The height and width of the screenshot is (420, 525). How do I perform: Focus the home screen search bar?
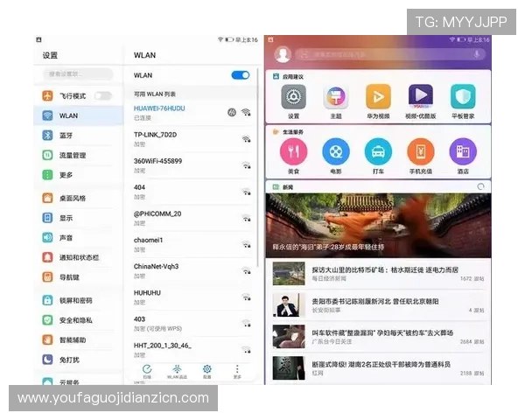pos(390,54)
